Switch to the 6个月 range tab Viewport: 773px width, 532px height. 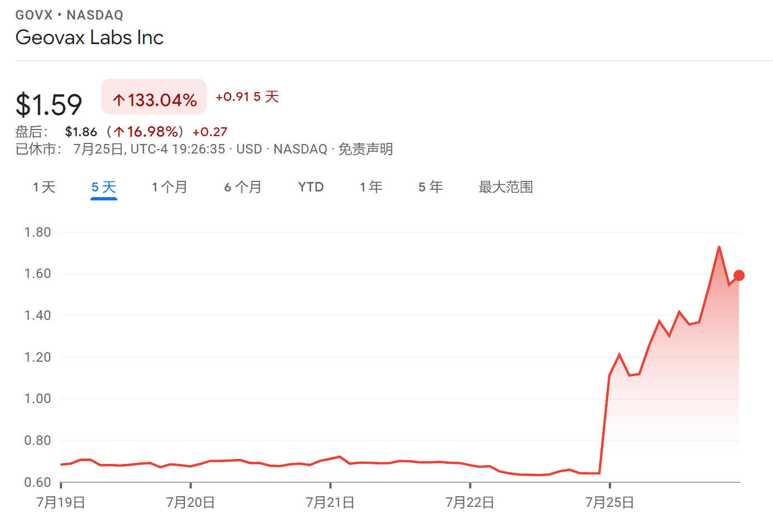[243, 187]
